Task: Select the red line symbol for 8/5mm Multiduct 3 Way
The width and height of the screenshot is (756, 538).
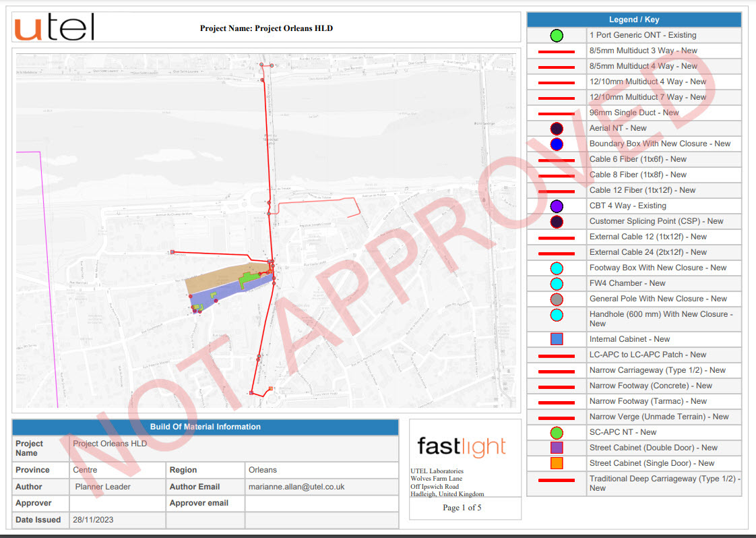Action: point(557,52)
